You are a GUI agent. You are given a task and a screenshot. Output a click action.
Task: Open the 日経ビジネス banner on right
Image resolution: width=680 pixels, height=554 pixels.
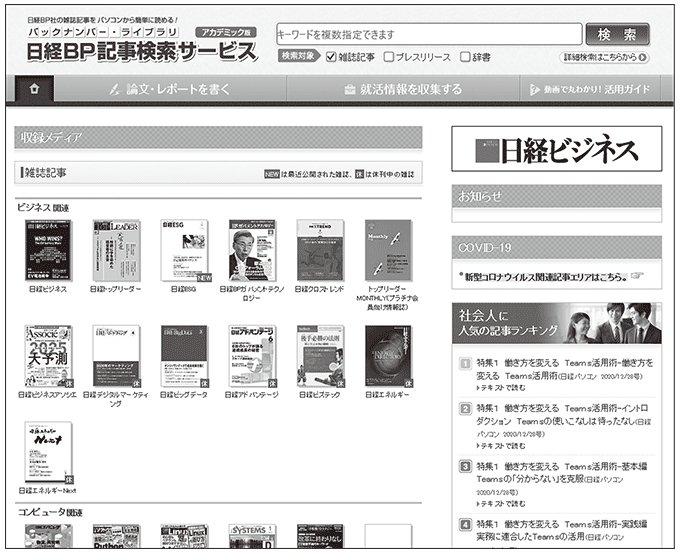coord(556,149)
